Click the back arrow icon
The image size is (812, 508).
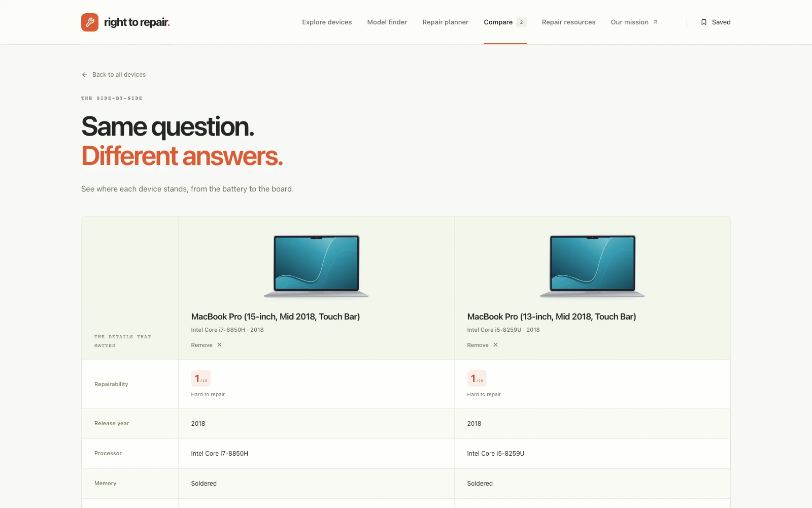pos(85,75)
